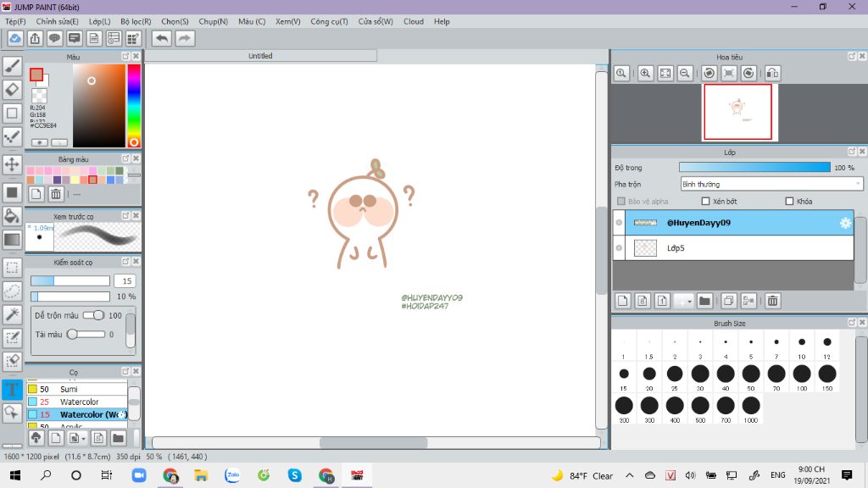Click the foreground color swatch

[x=36, y=75]
